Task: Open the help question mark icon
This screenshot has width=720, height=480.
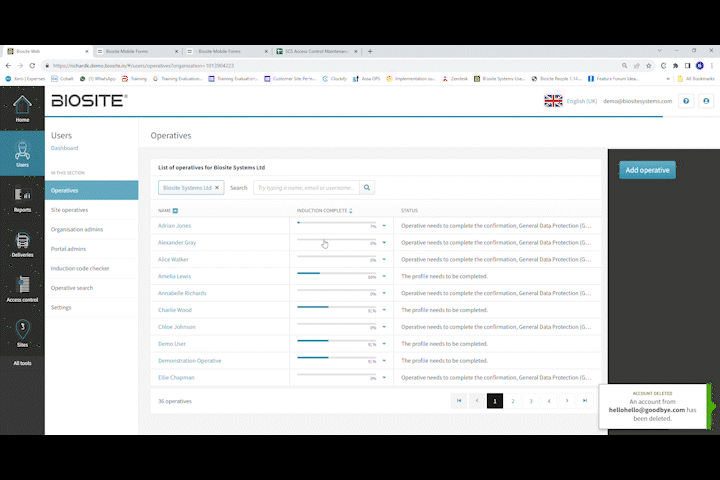Action: tap(686, 101)
